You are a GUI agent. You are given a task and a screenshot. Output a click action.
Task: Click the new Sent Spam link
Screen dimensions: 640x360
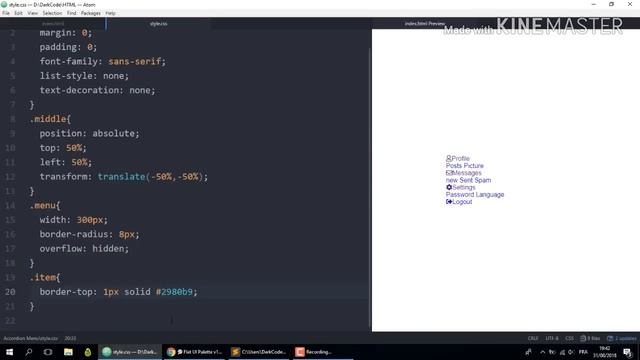point(468,180)
